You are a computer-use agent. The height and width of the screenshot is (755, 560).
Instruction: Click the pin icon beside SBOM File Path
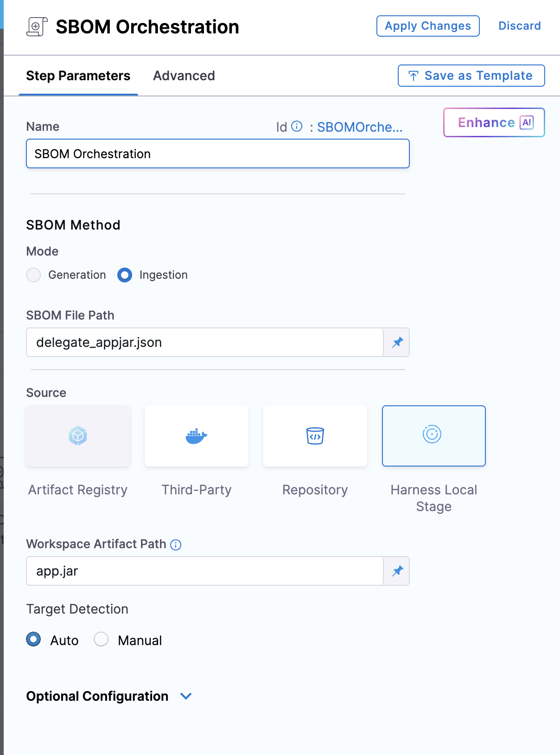point(397,343)
